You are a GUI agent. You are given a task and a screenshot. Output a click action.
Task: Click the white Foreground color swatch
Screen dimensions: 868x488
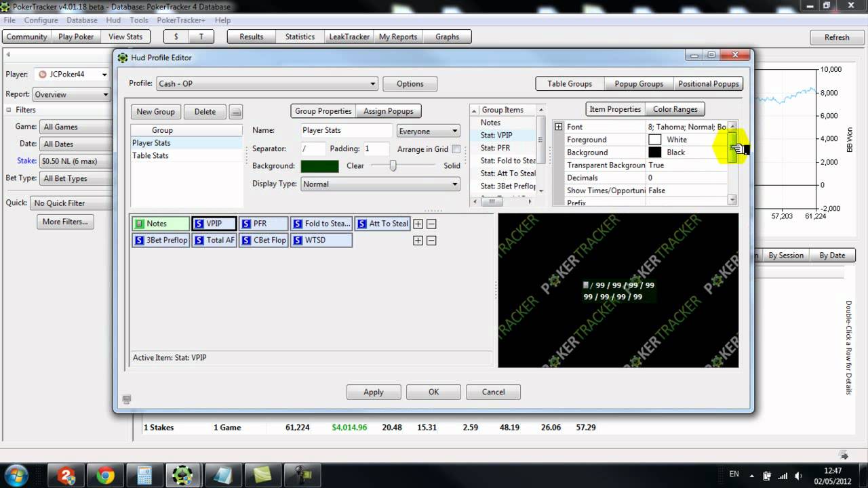[x=654, y=140]
